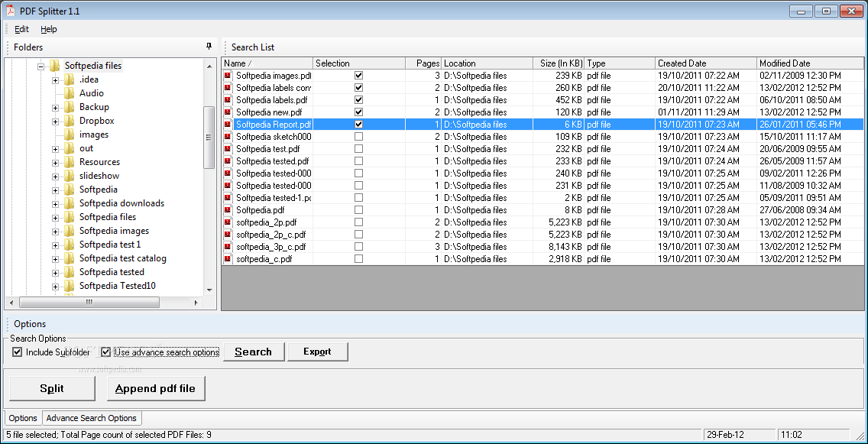Expand the Softpedia tested folder node
868x444 pixels.
55,273
